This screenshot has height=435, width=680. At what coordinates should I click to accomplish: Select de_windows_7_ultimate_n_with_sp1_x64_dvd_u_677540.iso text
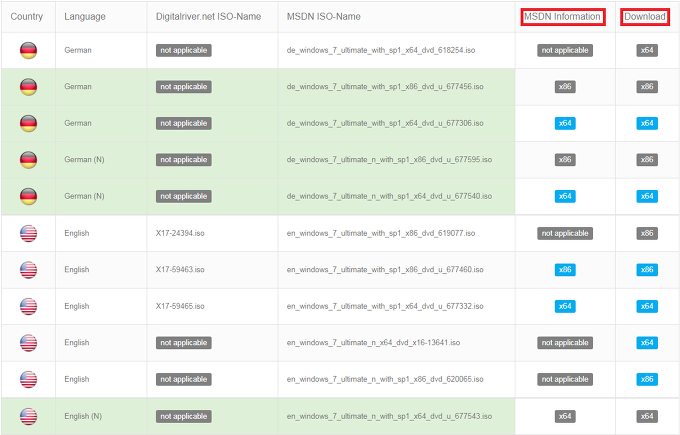click(389, 196)
